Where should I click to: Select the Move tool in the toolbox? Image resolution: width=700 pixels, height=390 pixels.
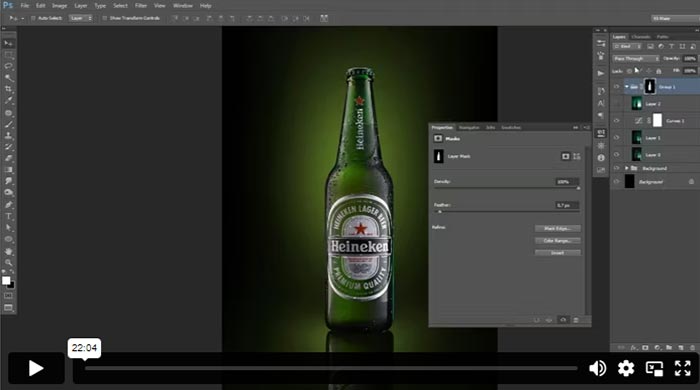[8, 43]
